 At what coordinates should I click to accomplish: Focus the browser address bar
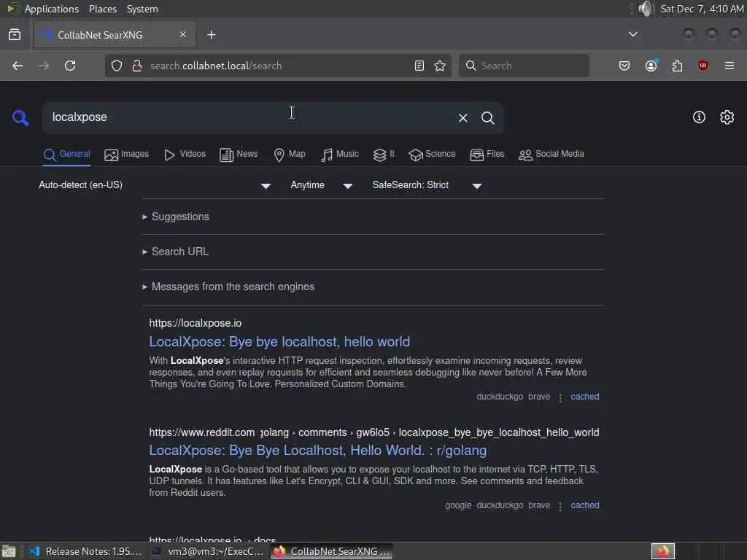coord(278,66)
